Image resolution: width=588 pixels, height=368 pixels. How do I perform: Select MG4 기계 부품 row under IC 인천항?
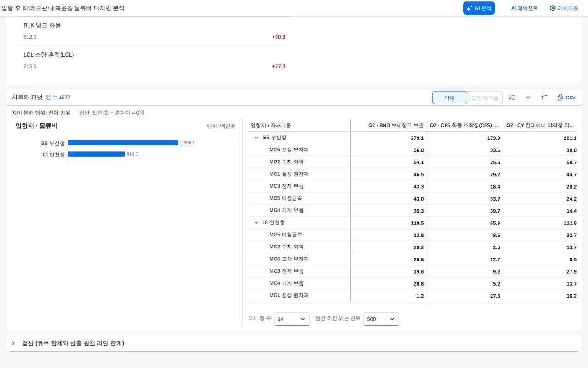coord(412,283)
